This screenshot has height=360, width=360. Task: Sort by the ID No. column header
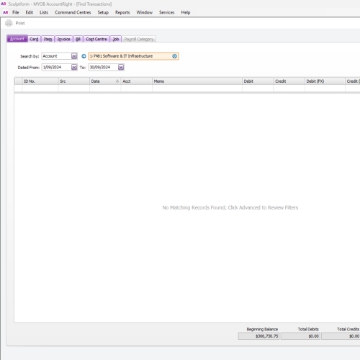pos(40,81)
